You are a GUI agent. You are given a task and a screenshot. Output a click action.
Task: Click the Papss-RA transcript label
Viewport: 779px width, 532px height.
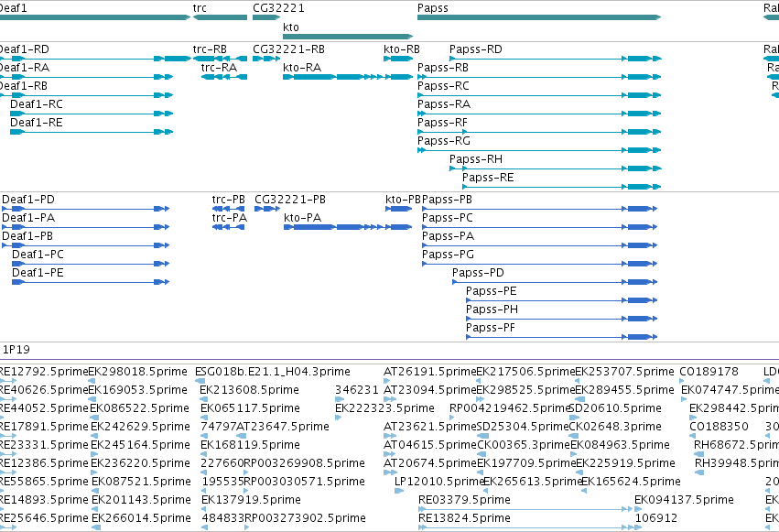click(x=444, y=104)
